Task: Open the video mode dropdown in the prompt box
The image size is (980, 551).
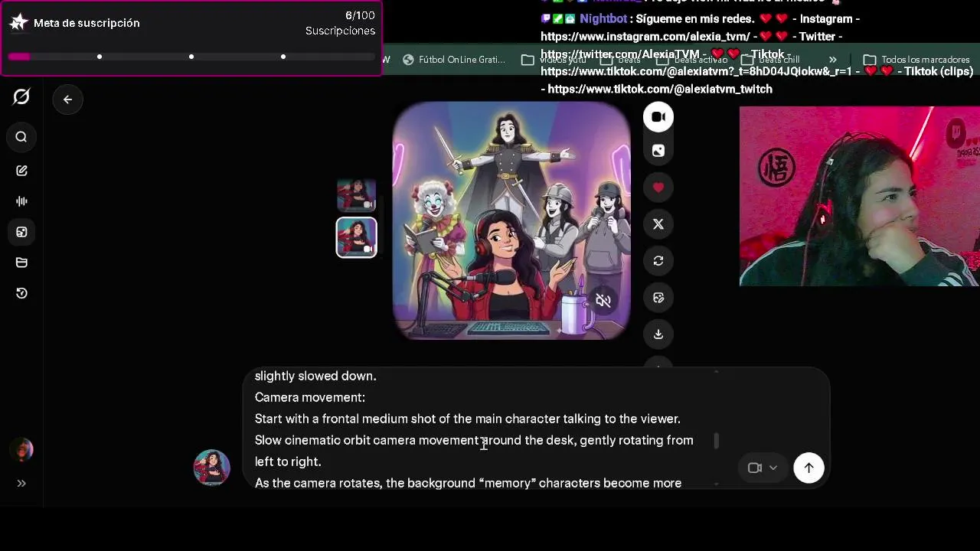Action: (763, 468)
